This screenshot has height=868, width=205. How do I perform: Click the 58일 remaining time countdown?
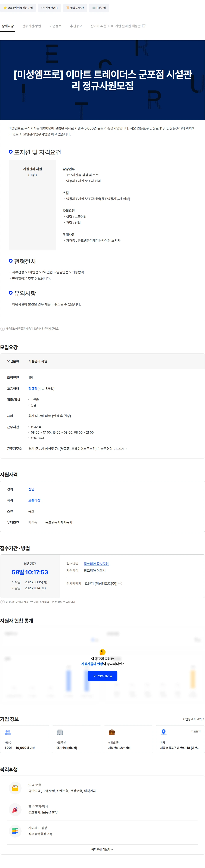(x=30, y=572)
